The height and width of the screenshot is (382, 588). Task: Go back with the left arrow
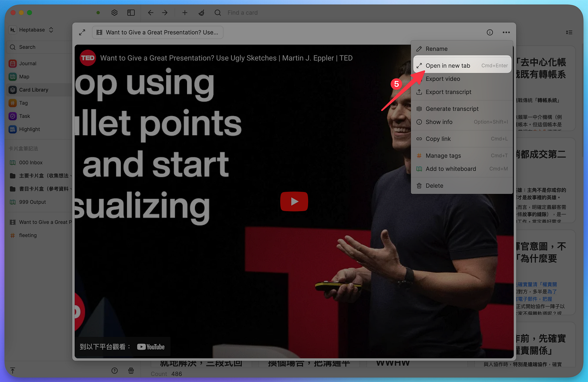[x=151, y=13]
